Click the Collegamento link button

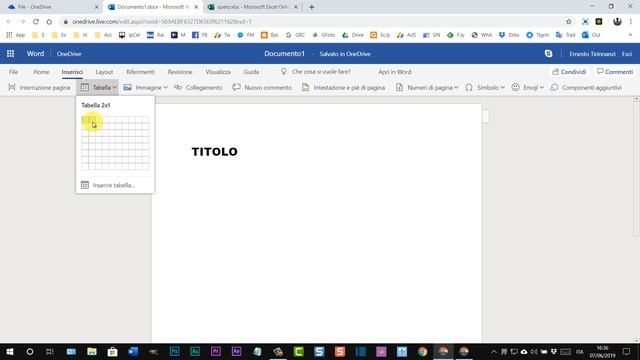(x=198, y=87)
